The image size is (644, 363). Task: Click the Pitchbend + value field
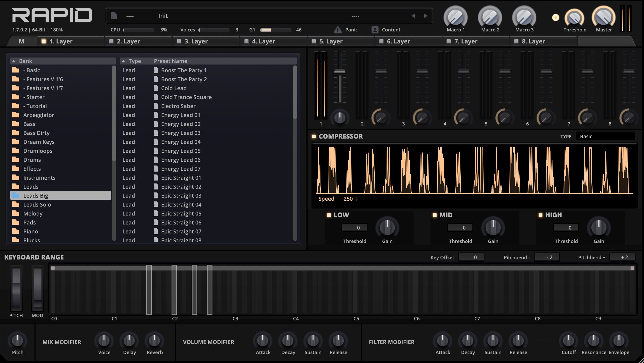pyautogui.click(x=622, y=257)
